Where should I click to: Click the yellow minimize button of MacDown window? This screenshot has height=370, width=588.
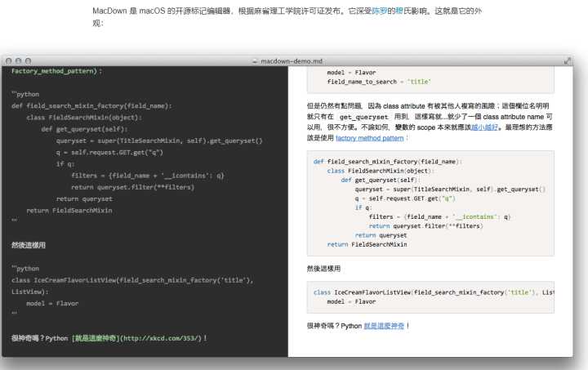click(18, 60)
